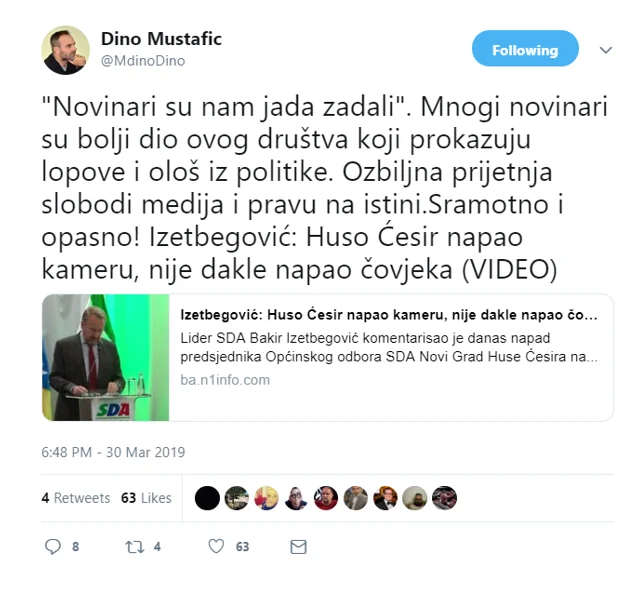Like the tweet with heart icon

tap(216, 546)
